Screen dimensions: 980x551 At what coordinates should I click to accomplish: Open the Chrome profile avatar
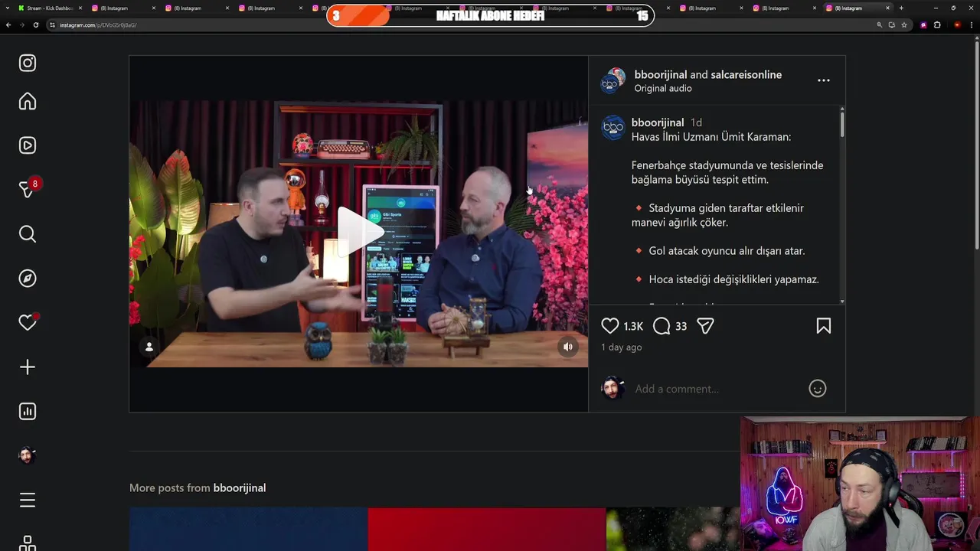pos(957,24)
